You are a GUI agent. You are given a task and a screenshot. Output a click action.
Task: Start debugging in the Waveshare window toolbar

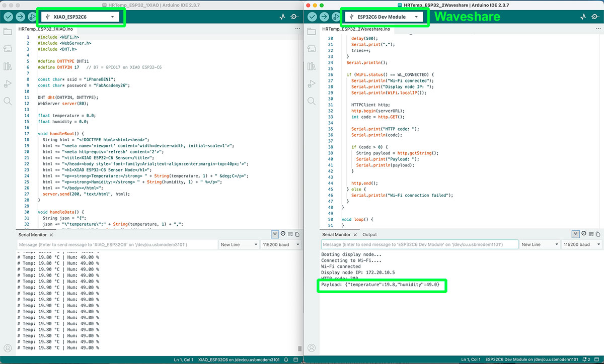point(336,17)
